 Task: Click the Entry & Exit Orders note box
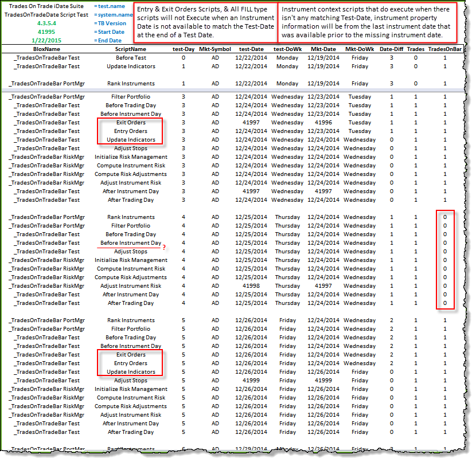tap(205, 22)
